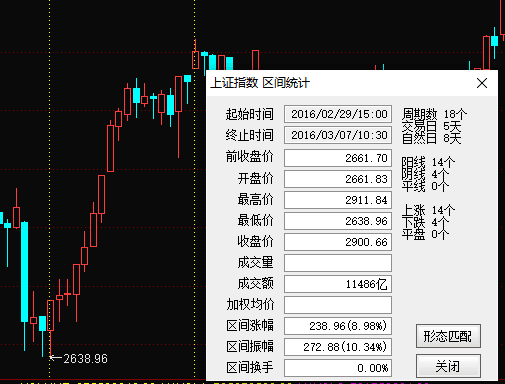
Task: Click the 前收盘价 value box
Action: (338, 158)
